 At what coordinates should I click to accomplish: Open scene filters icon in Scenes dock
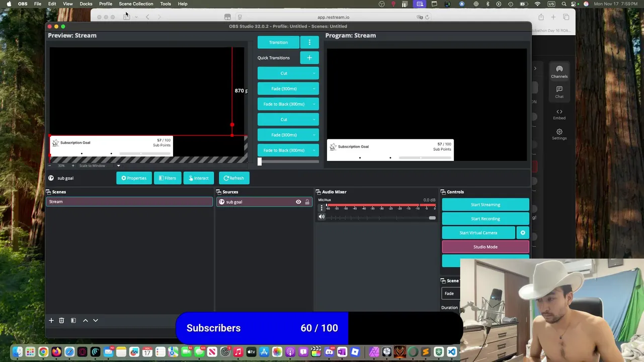73,320
